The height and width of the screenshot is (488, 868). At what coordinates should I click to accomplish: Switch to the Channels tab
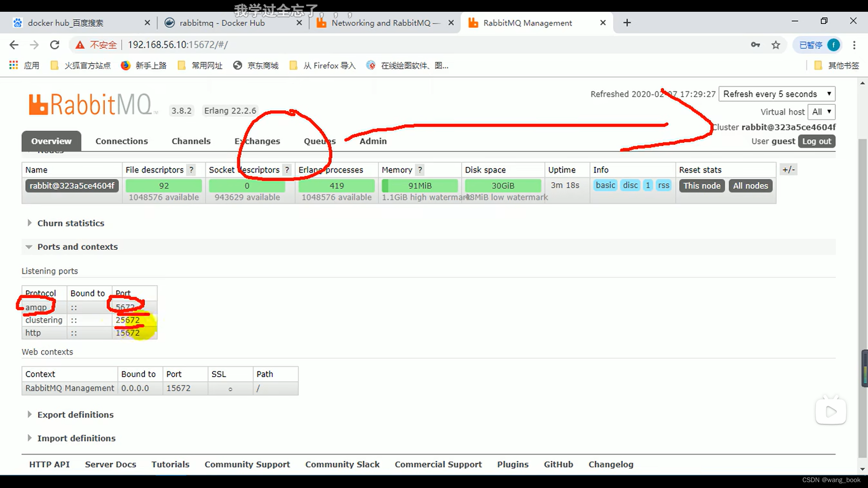191,141
